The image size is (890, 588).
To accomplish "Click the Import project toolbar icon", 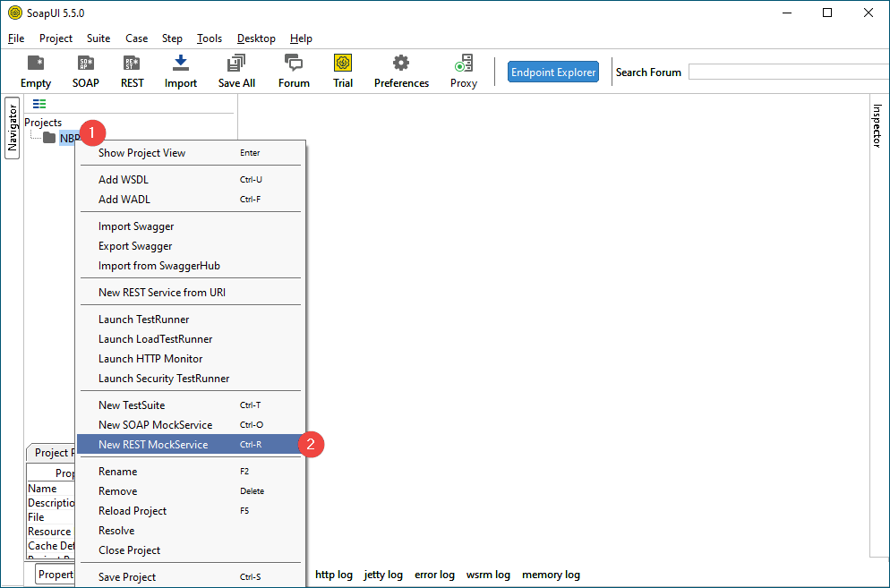I will [x=181, y=63].
